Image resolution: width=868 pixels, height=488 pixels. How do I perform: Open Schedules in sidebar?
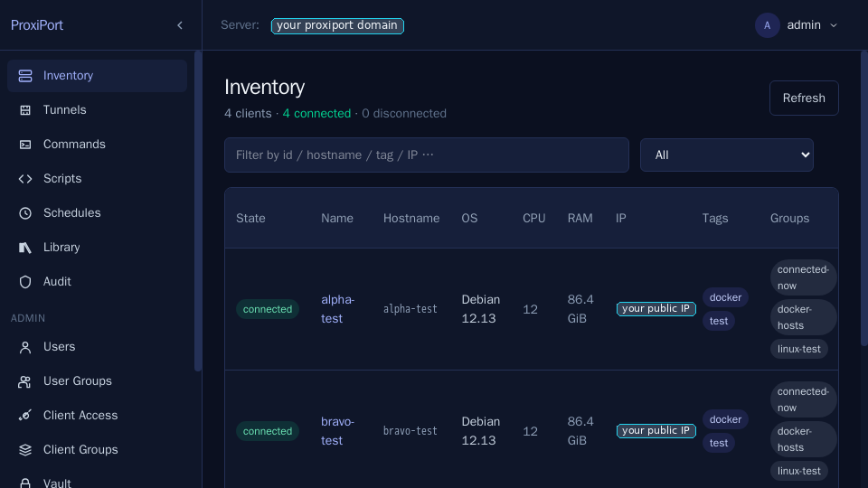coord(97,213)
